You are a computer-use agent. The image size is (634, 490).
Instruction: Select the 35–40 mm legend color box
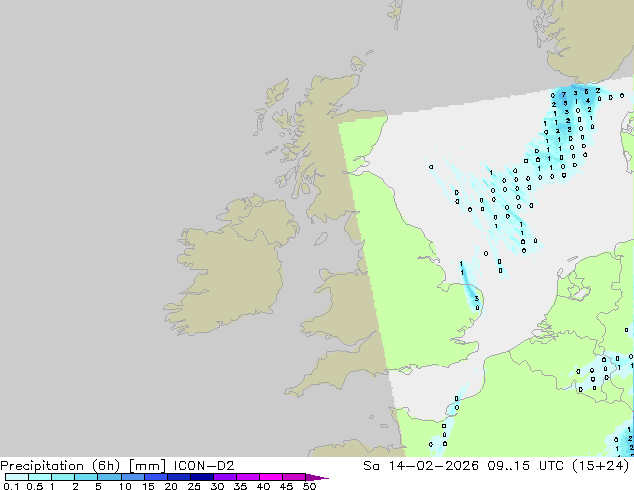pyautogui.click(x=247, y=477)
